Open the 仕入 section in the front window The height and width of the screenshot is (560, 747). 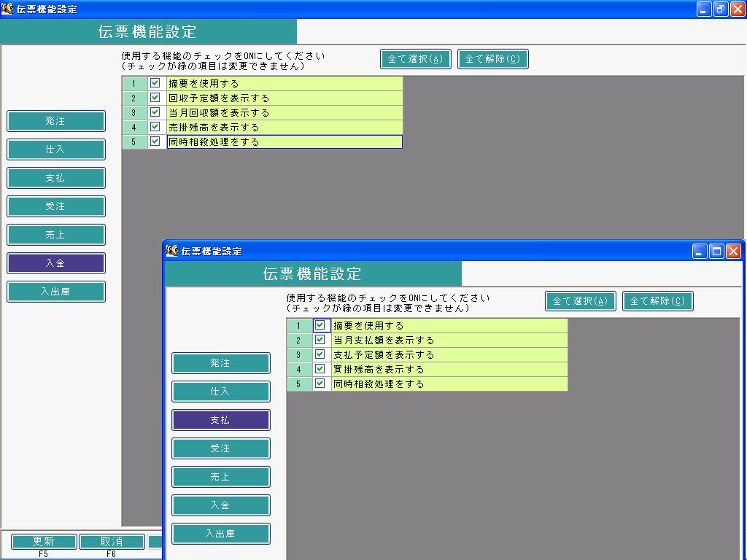pyautogui.click(x=220, y=392)
